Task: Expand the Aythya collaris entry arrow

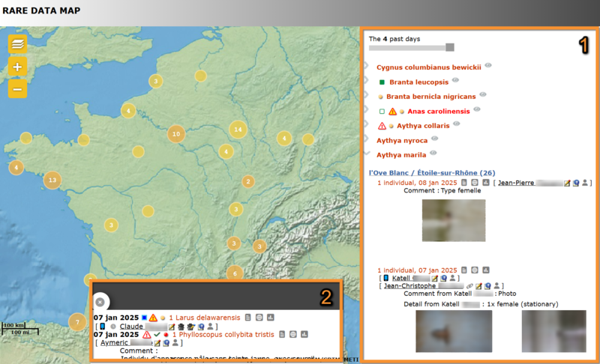Action: [x=367, y=124]
